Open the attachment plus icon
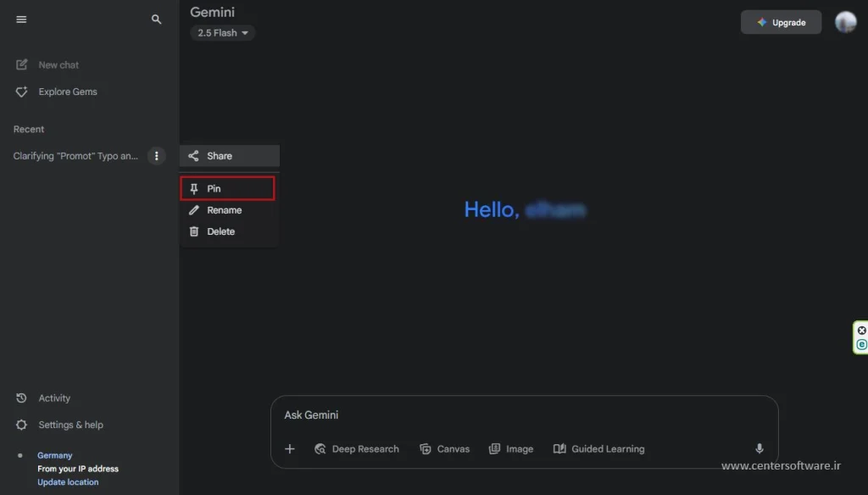868x495 pixels. (x=290, y=448)
